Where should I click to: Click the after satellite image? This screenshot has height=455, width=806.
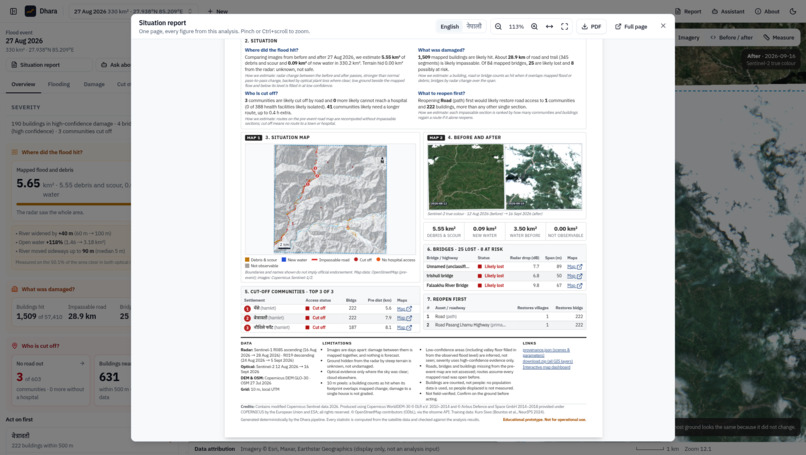click(x=543, y=176)
